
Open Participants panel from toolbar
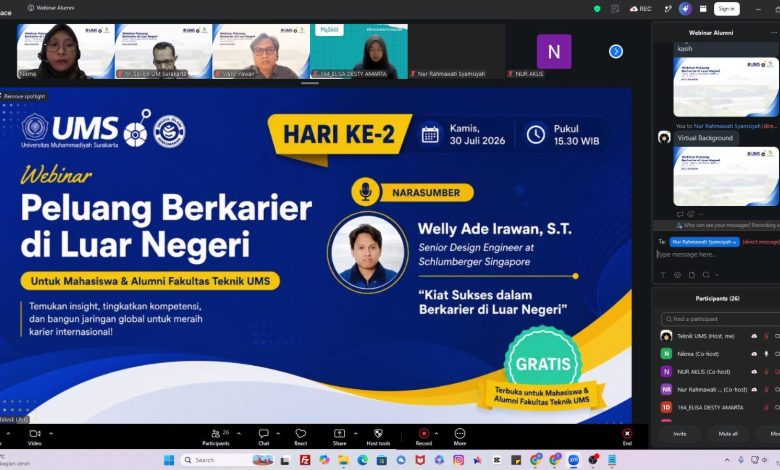pos(216,437)
